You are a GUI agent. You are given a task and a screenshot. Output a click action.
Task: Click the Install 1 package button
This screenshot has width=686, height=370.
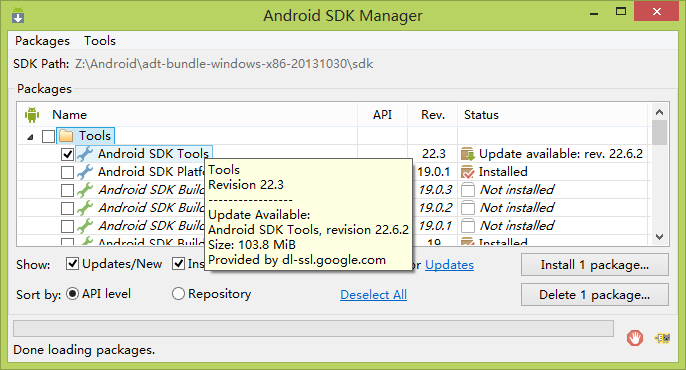(x=595, y=265)
